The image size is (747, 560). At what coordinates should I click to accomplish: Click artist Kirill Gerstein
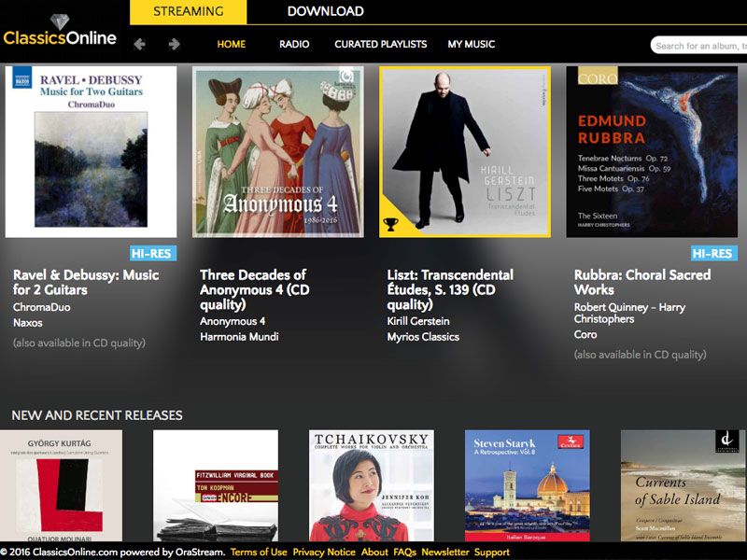[418, 321]
